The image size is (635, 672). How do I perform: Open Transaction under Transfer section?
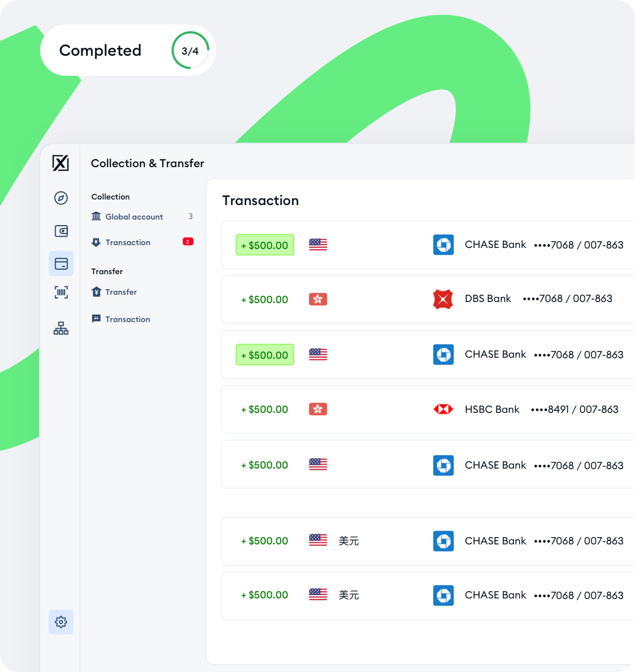[128, 319]
